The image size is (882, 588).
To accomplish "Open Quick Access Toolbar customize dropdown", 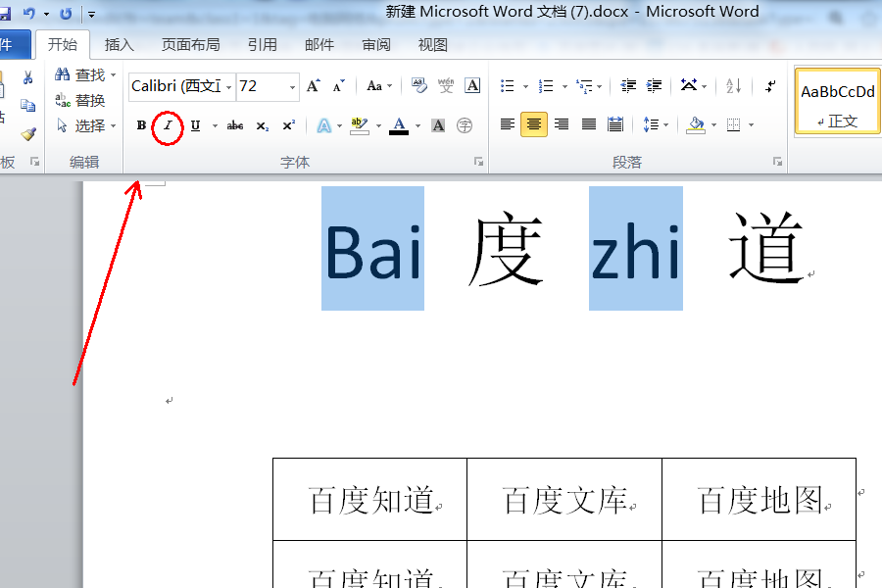I will coord(92,14).
